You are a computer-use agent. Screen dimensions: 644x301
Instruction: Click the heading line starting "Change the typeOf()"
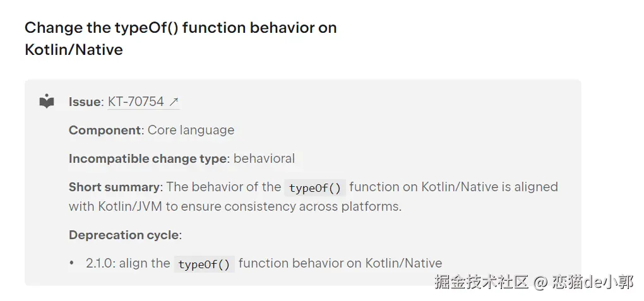point(181,28)
